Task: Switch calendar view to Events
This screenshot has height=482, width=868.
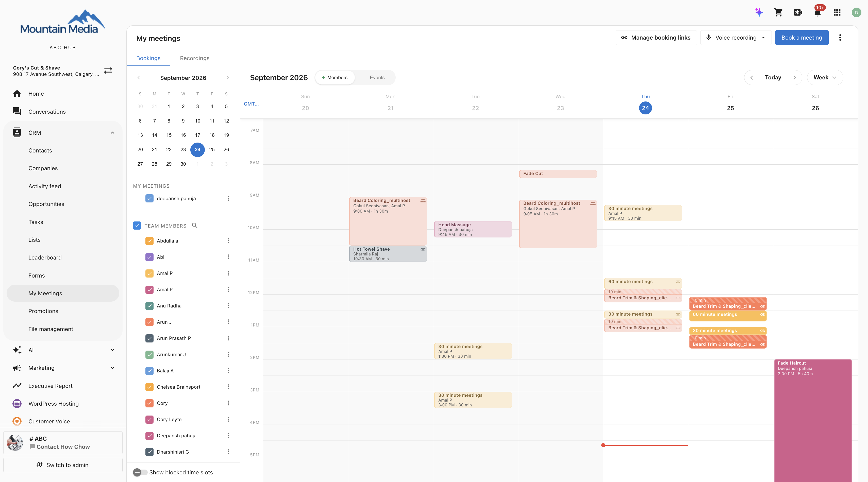Action: (x=377, y=77)
